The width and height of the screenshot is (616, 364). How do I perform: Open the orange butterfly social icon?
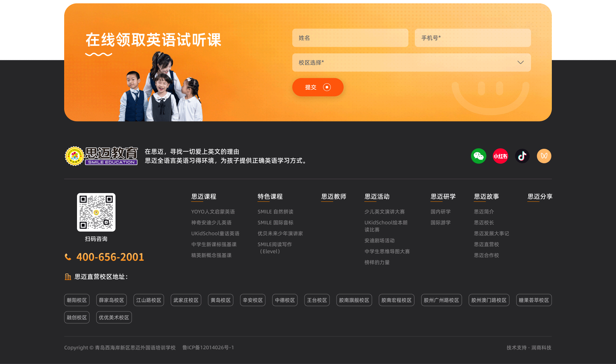544,156
